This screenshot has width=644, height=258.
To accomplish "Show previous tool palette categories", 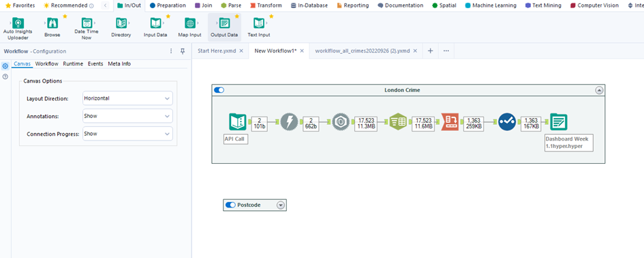I will point(106,5).
